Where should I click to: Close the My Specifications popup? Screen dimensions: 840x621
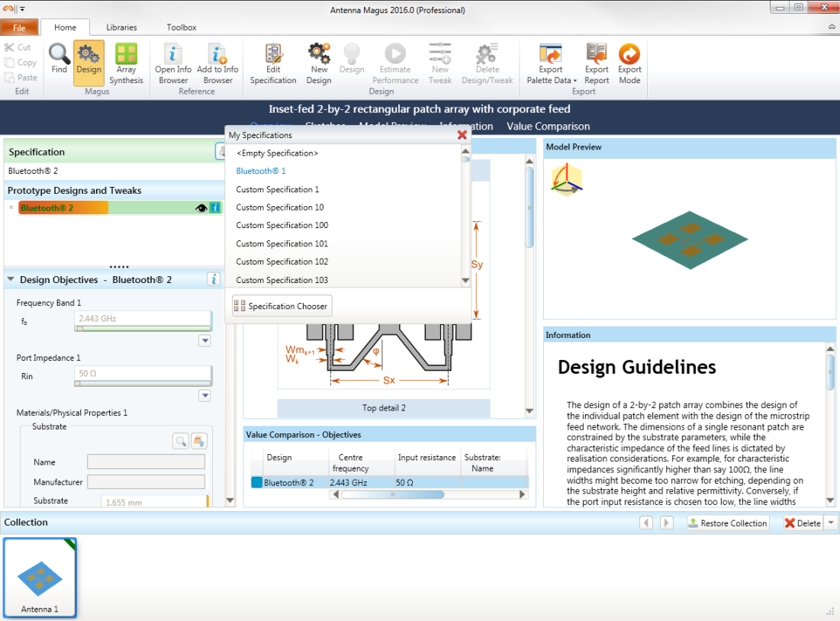(462, 135)
